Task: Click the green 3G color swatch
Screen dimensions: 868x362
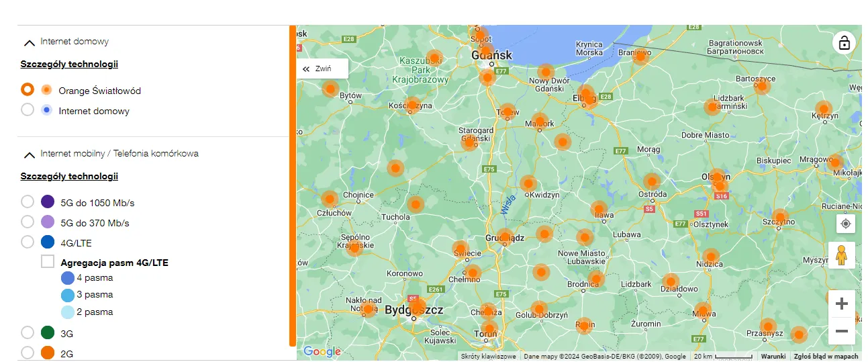Action: click(x=48, y=332)
